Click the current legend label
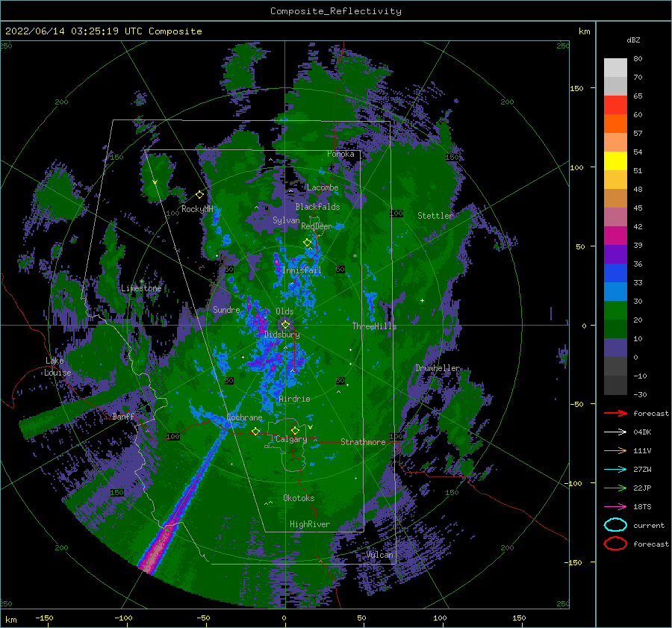Screen dimensions: 672x628 click(x=649, y=526)
